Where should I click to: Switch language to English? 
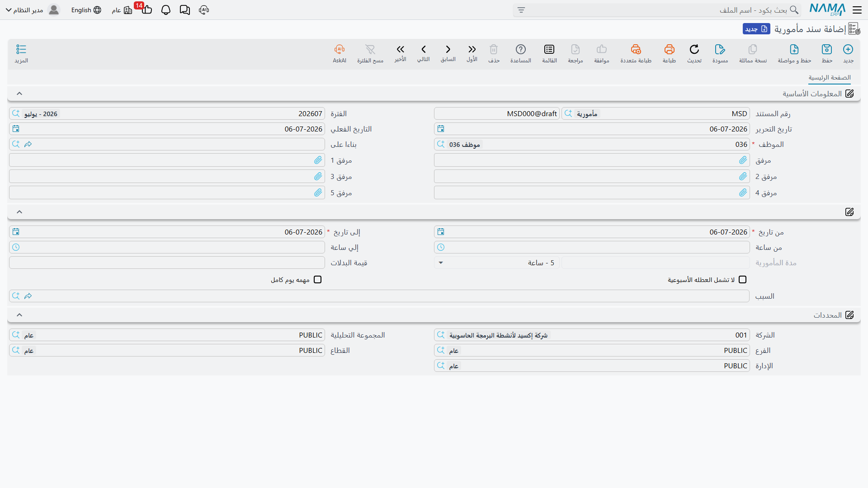pos(86,10)
